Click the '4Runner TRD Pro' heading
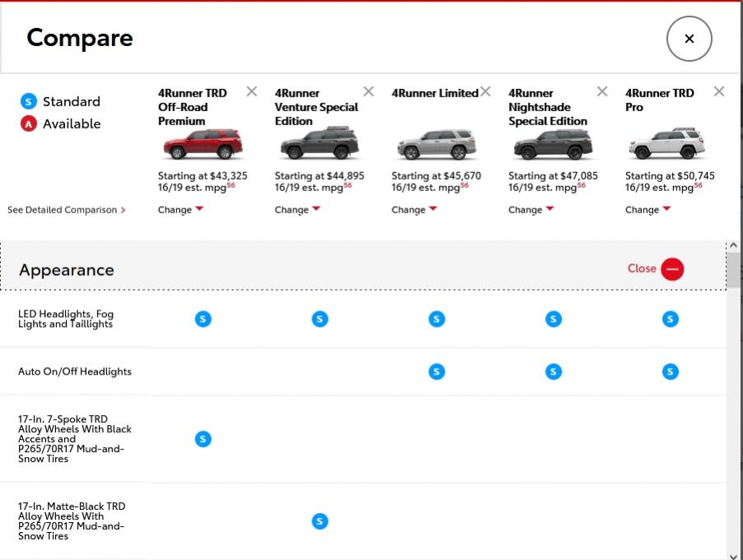 [x=660, y=100]
